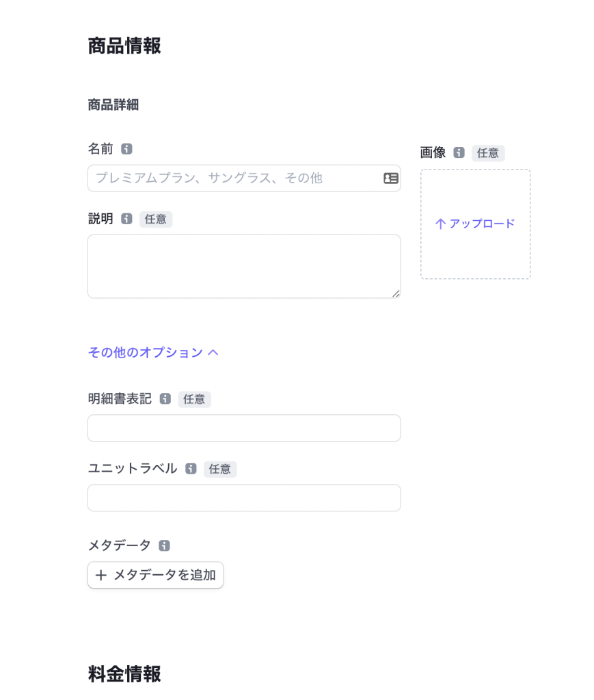Click inside the 説明 text area
594x700 pixels.
[x=244, y=267]
